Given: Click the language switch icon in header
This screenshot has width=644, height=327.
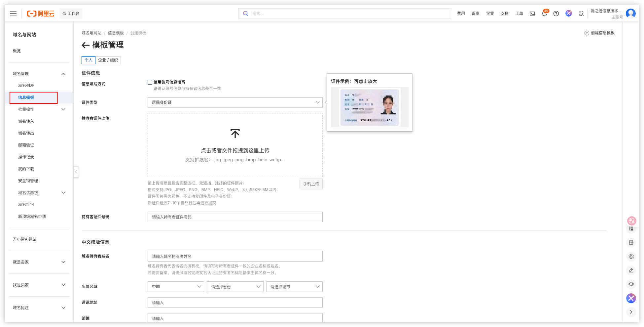Looking at the screenshot, I should [581, 14].
